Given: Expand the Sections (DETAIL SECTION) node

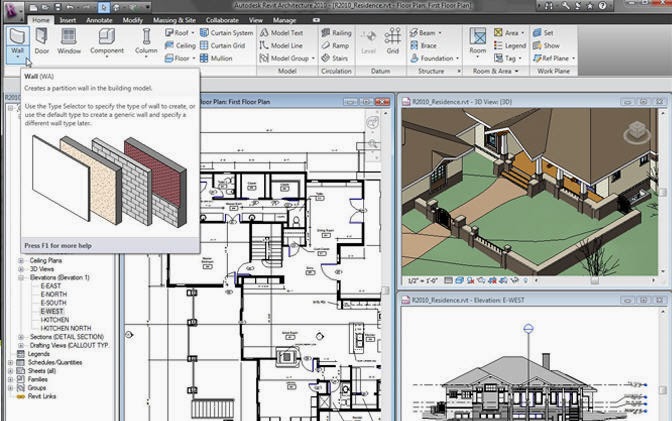Looking at the screenshot, I should click(x=21, y=337).
